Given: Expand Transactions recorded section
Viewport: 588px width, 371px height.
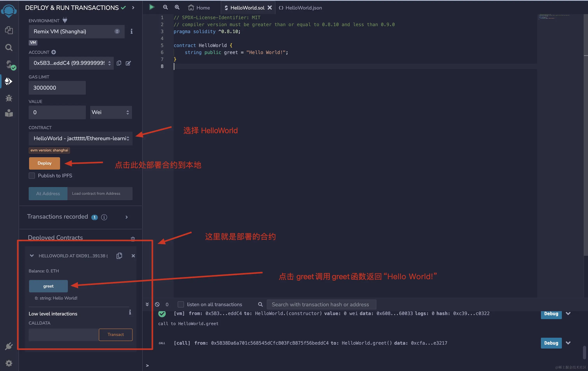Looking at the screenshot, I should pyautogui.click(x=127, y=217).
